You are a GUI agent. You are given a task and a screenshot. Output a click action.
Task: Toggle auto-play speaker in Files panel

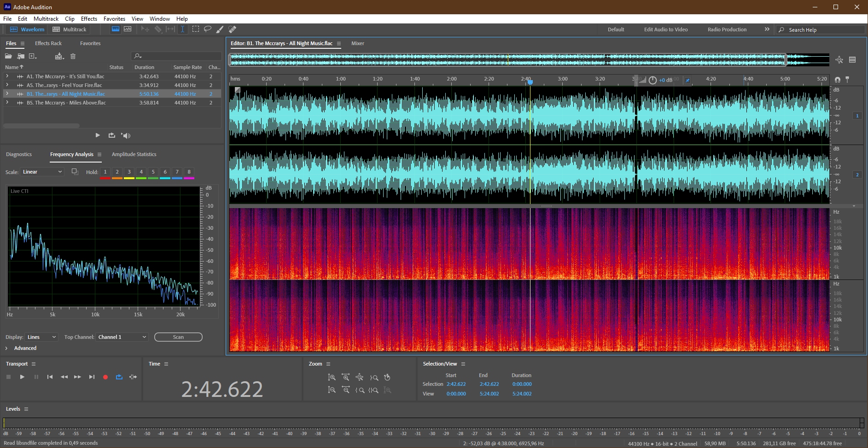tap(126, 135)
